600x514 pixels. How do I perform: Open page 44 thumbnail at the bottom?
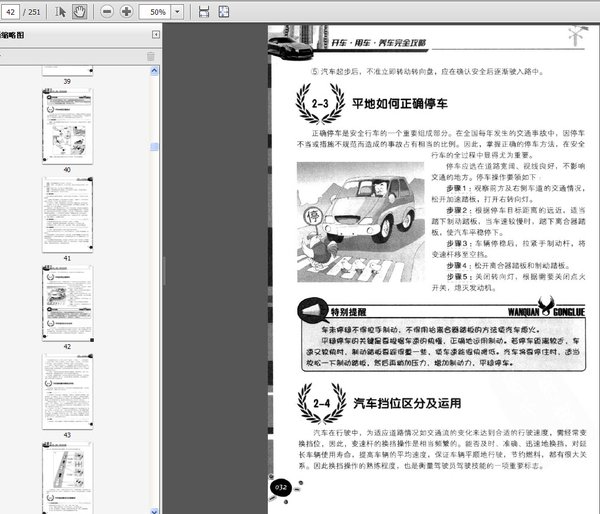(x=67, y=478)
